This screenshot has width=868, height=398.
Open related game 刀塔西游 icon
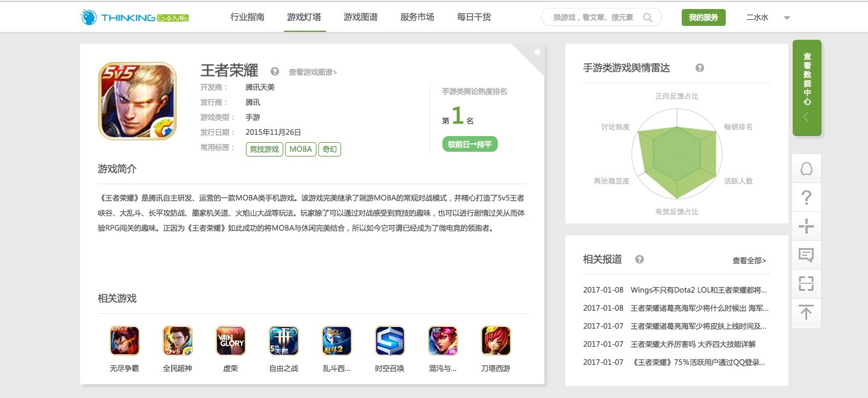pos(496,341)
